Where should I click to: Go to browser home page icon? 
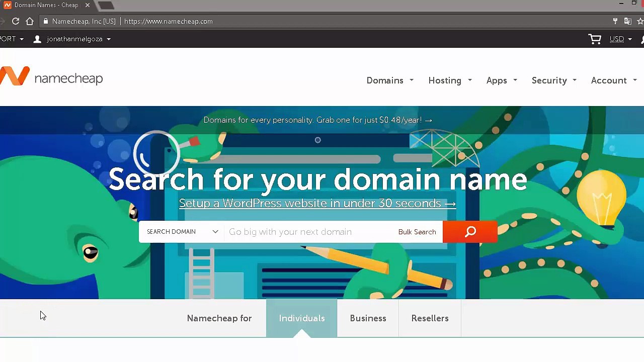(x=30, y=21)
